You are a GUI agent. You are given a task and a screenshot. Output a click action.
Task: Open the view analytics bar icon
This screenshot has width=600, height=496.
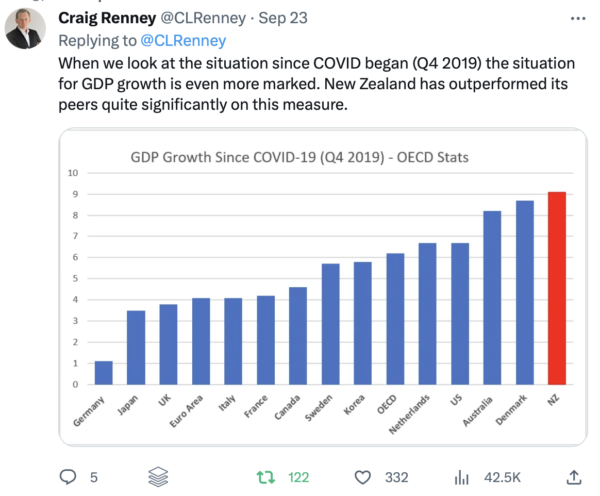pos(462,476)
